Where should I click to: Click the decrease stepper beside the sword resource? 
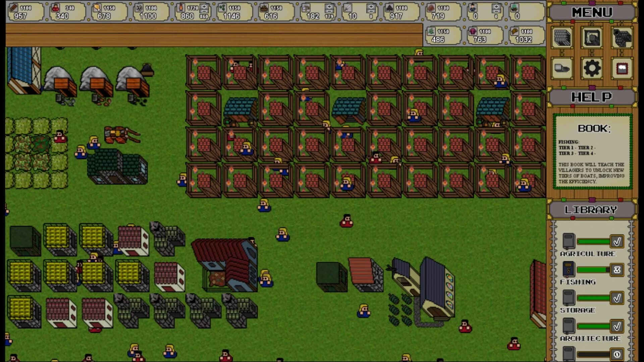click(x=371, y=11)
